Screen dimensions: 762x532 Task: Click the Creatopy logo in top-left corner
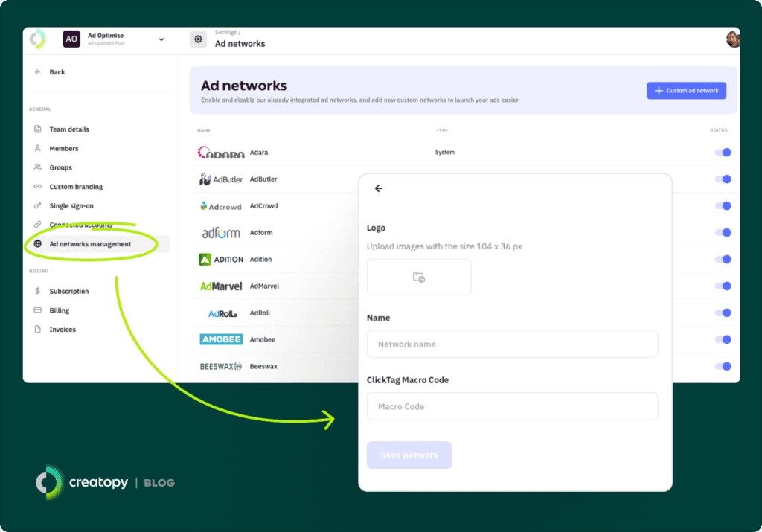(x=38, y=39)
